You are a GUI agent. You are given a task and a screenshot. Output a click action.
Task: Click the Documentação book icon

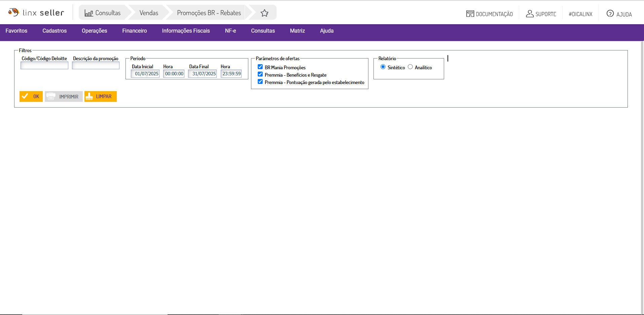tap(470, 14)
